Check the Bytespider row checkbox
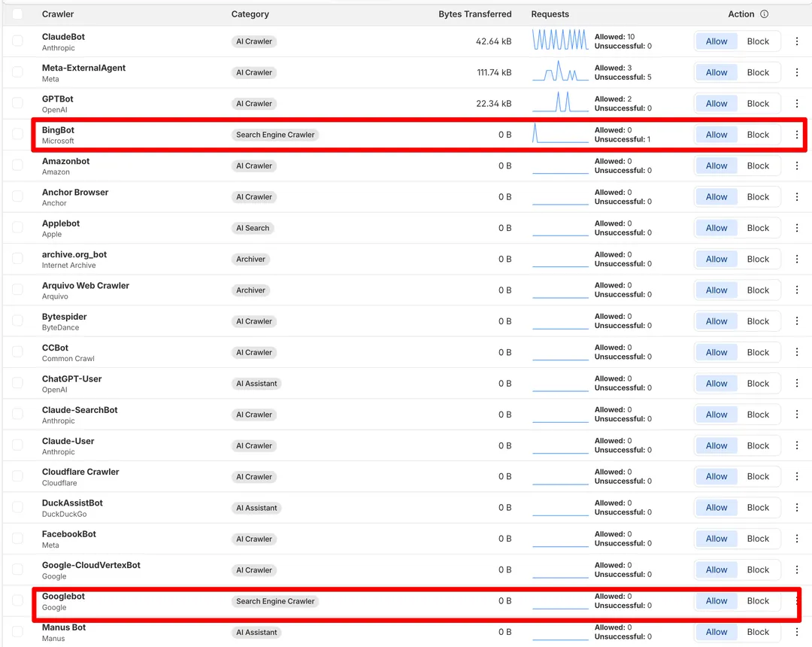812x647 pixels. pos(17,320)
